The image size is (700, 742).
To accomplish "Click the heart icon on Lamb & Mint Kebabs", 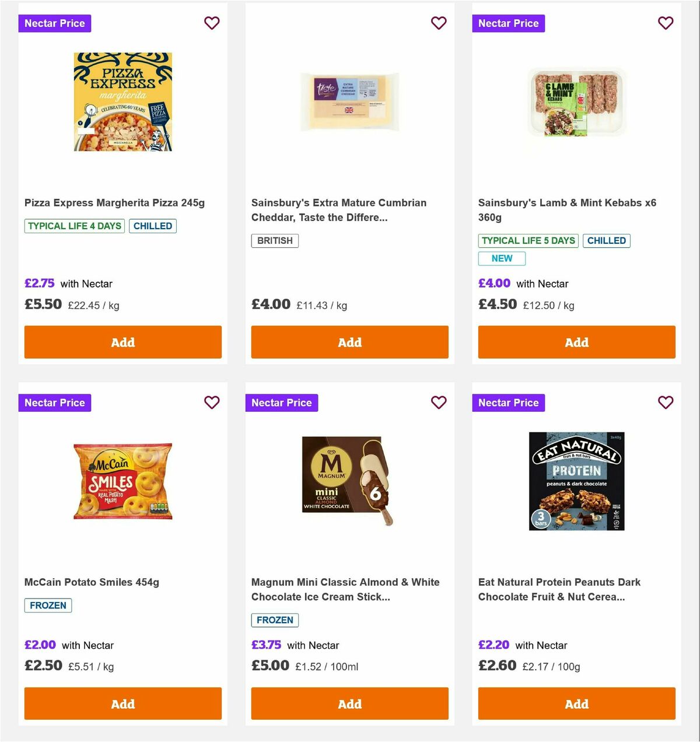I will click(665, 23).
